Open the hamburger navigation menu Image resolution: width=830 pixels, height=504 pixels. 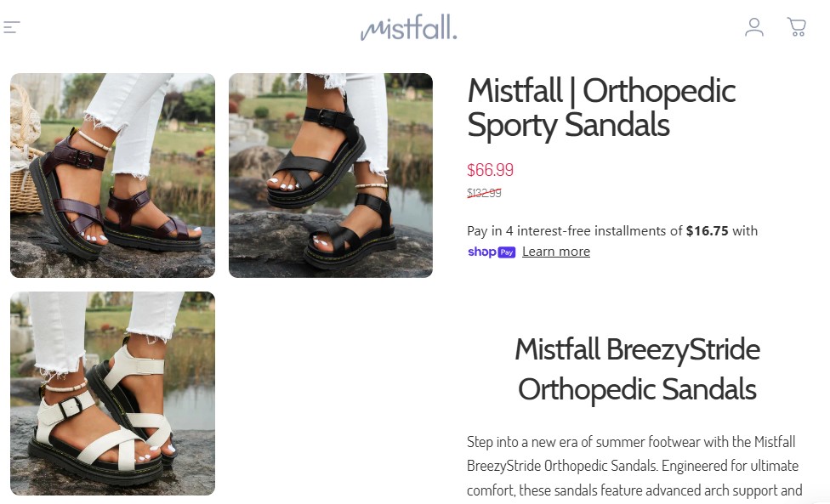pos(11,27)
